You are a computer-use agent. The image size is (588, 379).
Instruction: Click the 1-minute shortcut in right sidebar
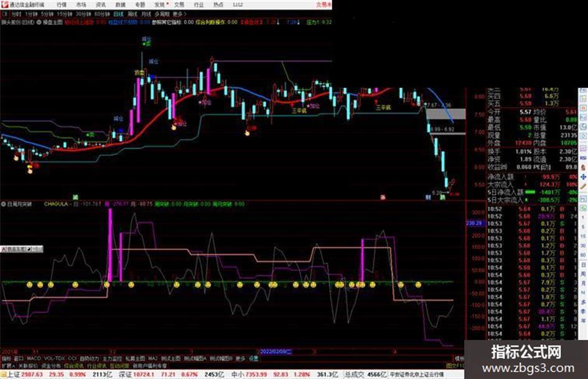[583, 218]
